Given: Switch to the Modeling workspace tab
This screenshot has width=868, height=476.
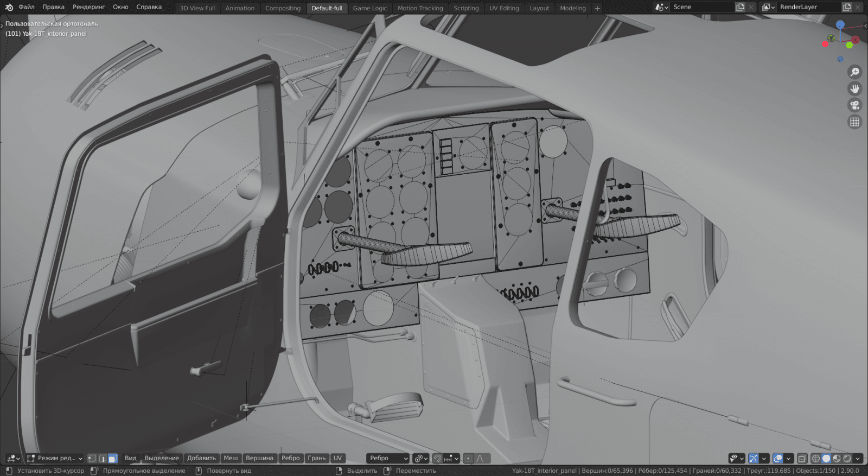Looking at the screenshot, I should [573, 8].
